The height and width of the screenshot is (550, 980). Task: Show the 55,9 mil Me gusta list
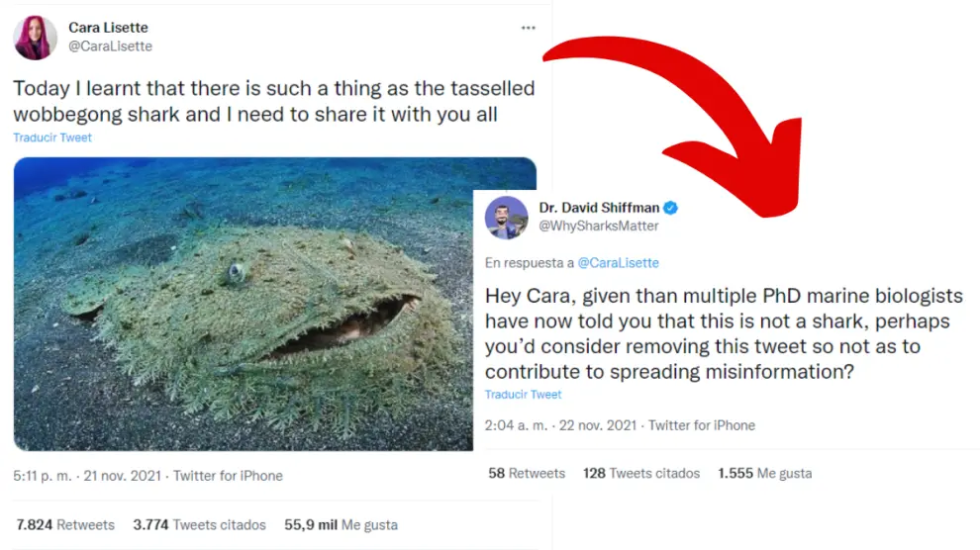pos(341,524)
